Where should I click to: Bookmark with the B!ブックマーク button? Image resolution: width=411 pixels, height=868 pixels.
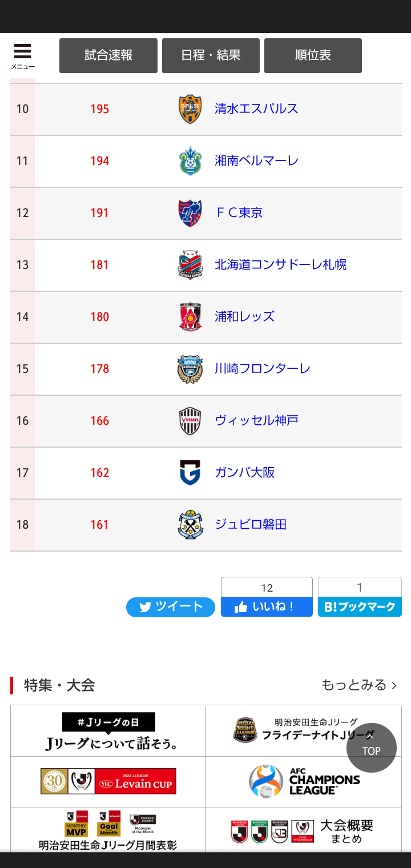(x=360, y=606)
